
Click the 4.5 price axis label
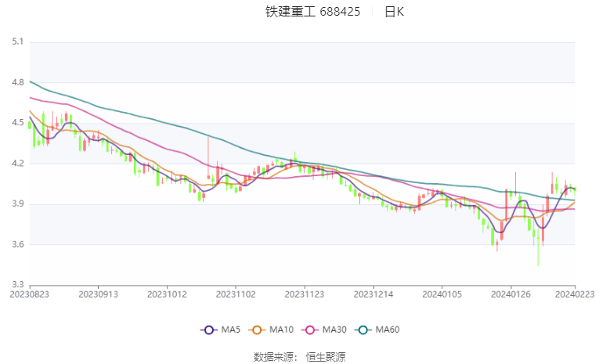point(17,123)
